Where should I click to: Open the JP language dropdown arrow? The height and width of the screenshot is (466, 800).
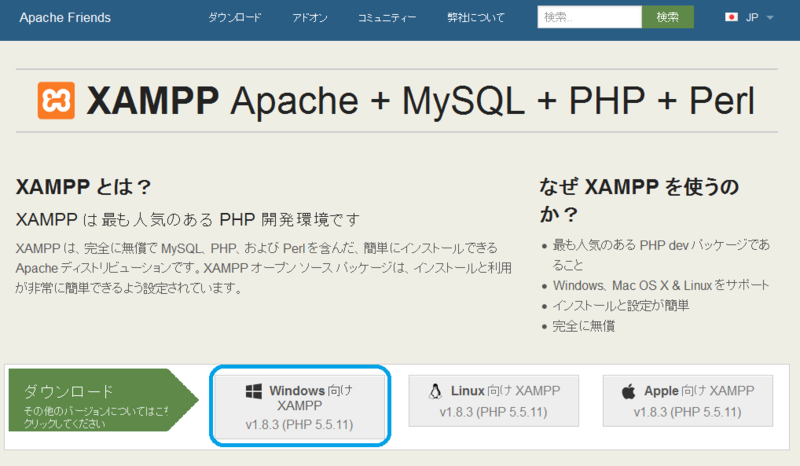pyautogui.click(x=770, y=18)
